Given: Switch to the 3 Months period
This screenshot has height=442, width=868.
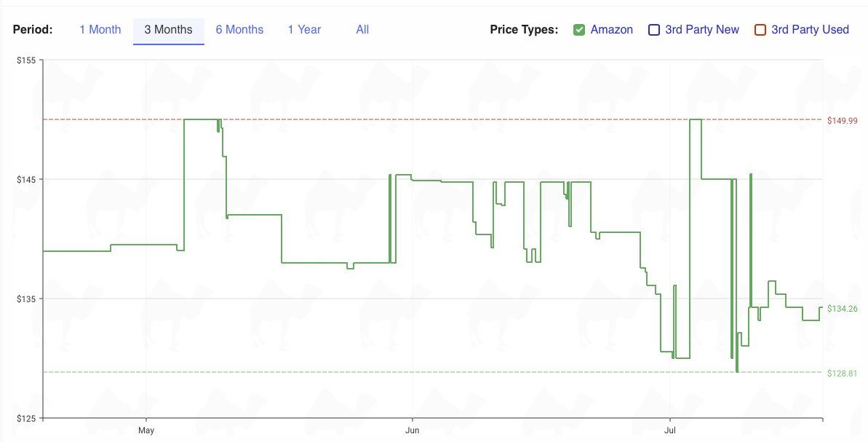Looking at the screenshot, I should tap(168, 30).
